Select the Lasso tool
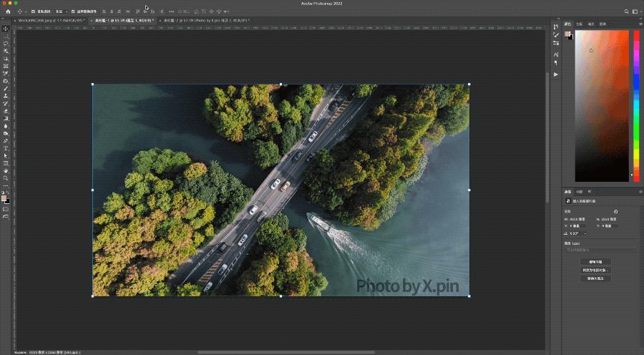644x355 pixels. point(6,44)
